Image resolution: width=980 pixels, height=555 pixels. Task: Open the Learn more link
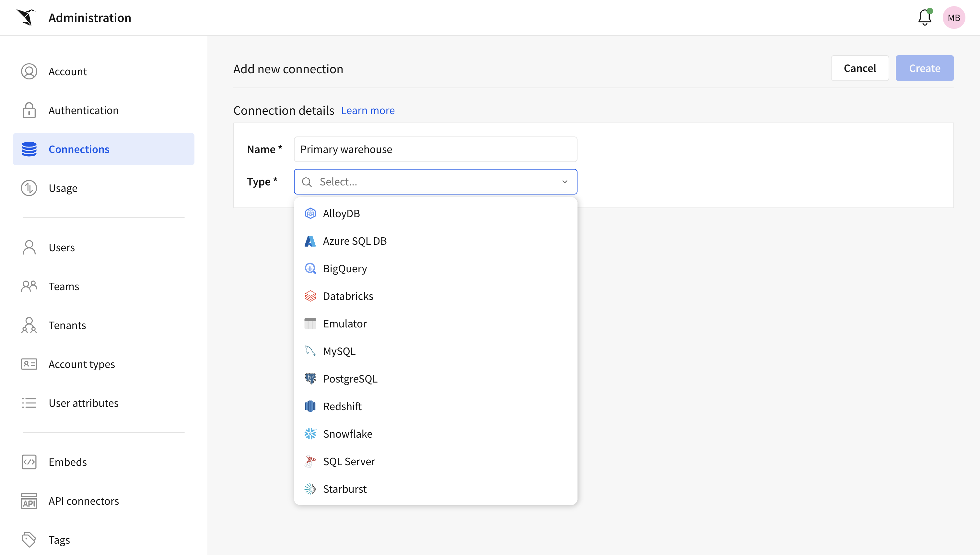point(368,111)
